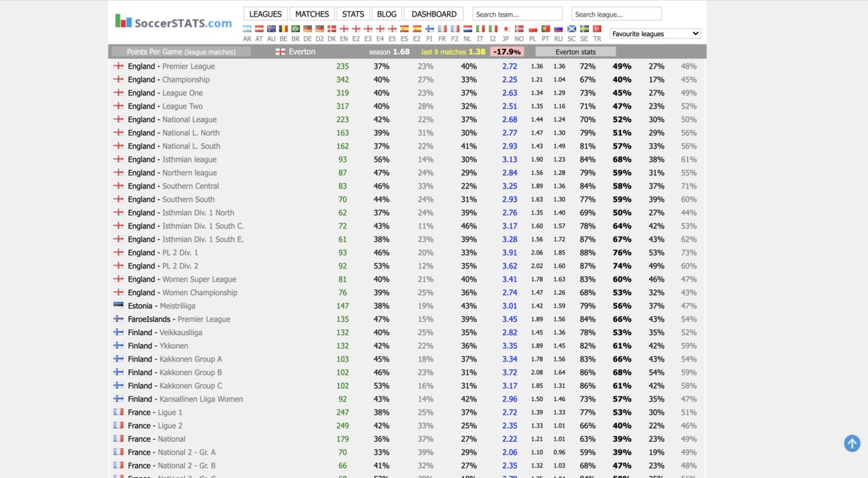Click the Search team input field
The image size is (868, 478).
tap(517, 14)
